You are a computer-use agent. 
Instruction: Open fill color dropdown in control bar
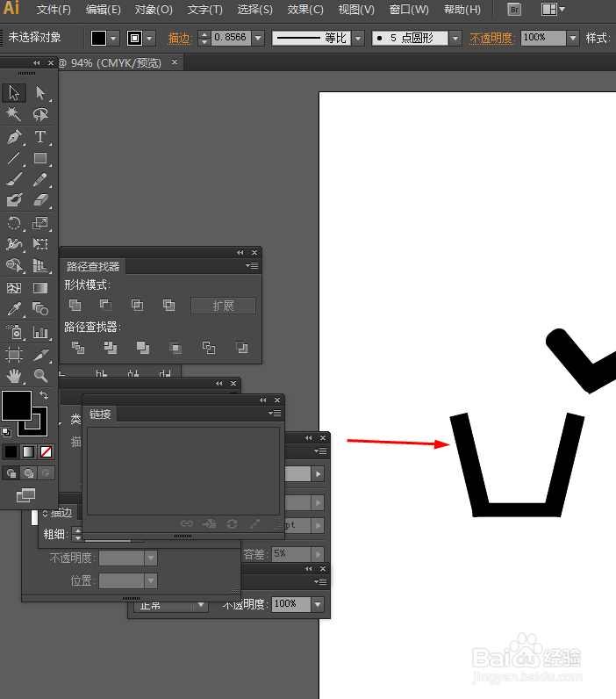pos(113,39)
